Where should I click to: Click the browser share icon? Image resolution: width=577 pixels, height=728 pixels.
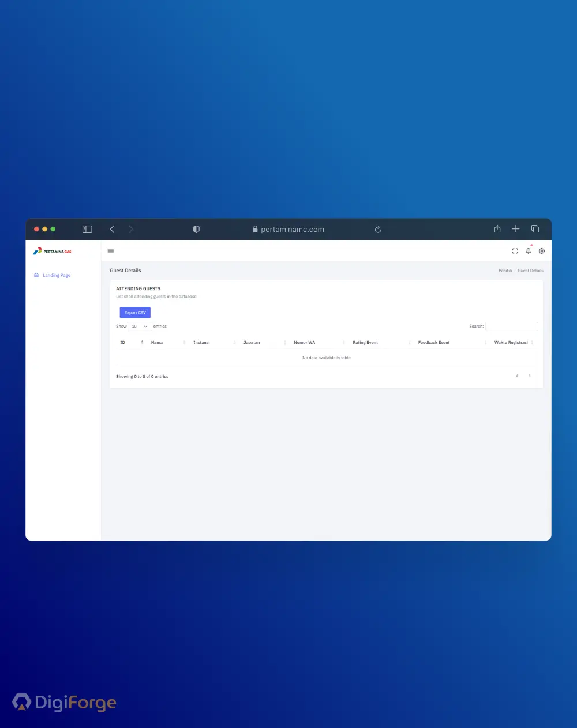497,229
